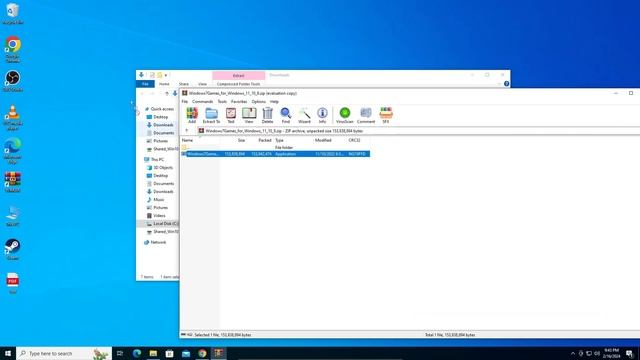Screen dimensions: 640x360
Task: Open the VLC media player desktop shortcut
Action: pos(13,118)
